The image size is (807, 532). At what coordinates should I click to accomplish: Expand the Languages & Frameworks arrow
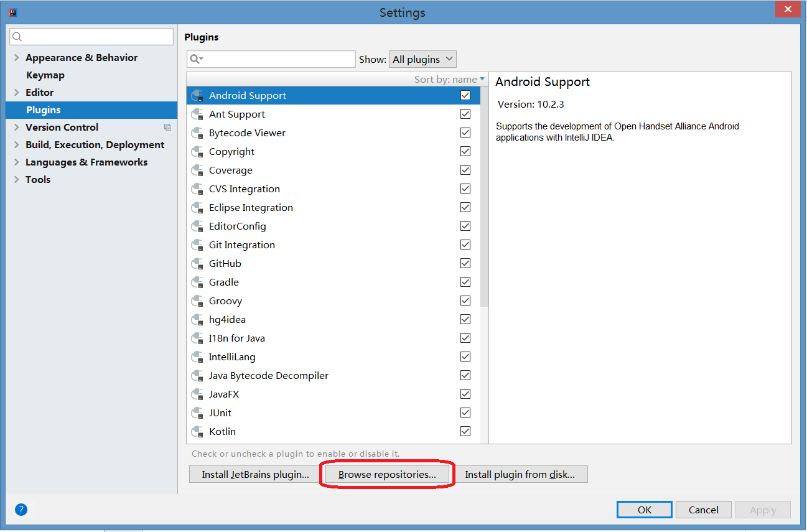(17, 162)
